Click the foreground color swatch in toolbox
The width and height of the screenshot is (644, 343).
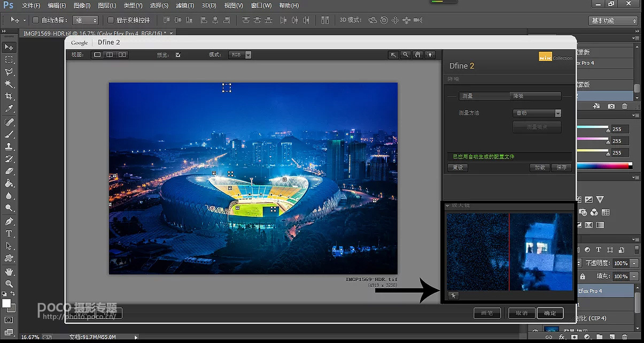6,303
